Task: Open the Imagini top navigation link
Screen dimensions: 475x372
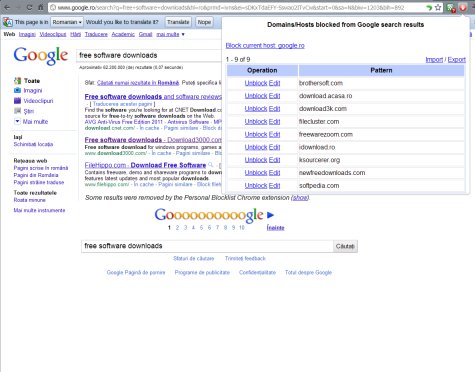Action: 27,34
